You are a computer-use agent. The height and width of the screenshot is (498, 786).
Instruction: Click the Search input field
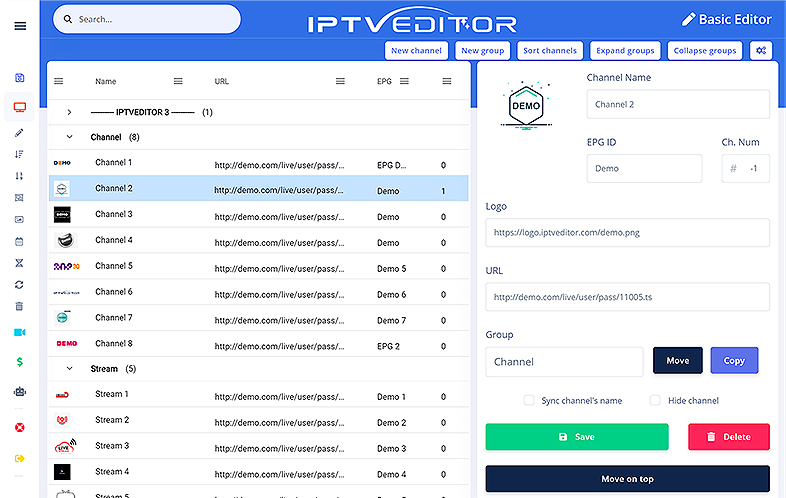tap(147, 19)
